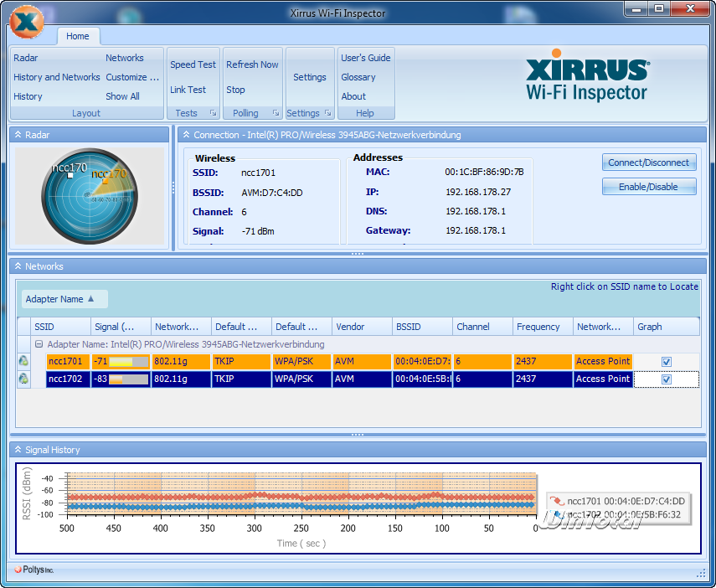The width and height of the screenshot is (716, 588).
Task: Uncheck the Graph checkbox for ncc1701
Action: 666,362
